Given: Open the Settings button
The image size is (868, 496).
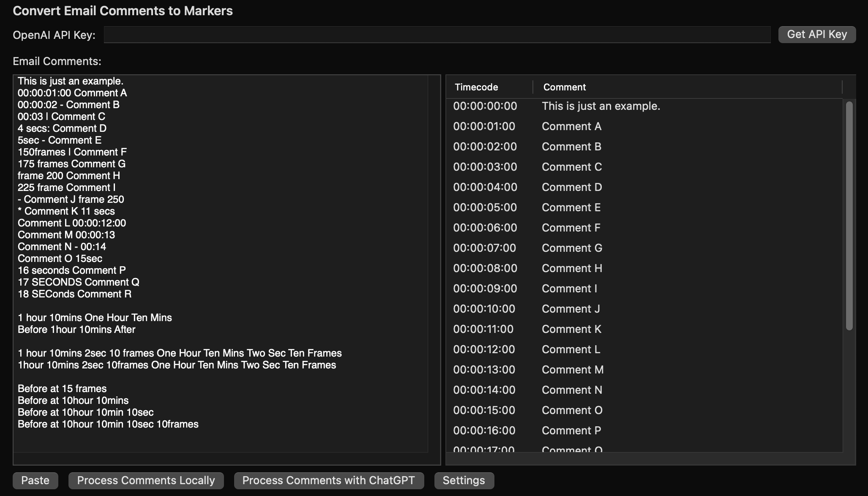Looking at the screenshot, I should (464, 480).
